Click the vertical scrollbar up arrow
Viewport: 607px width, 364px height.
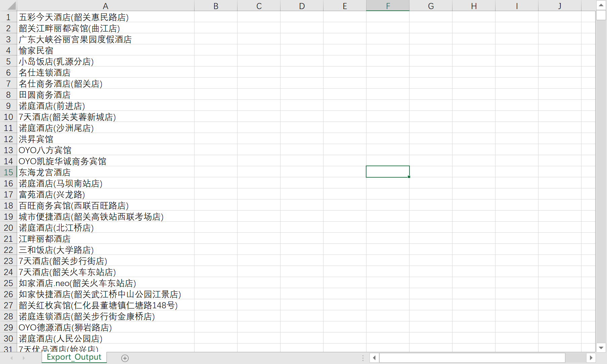[x=601, y=5]
